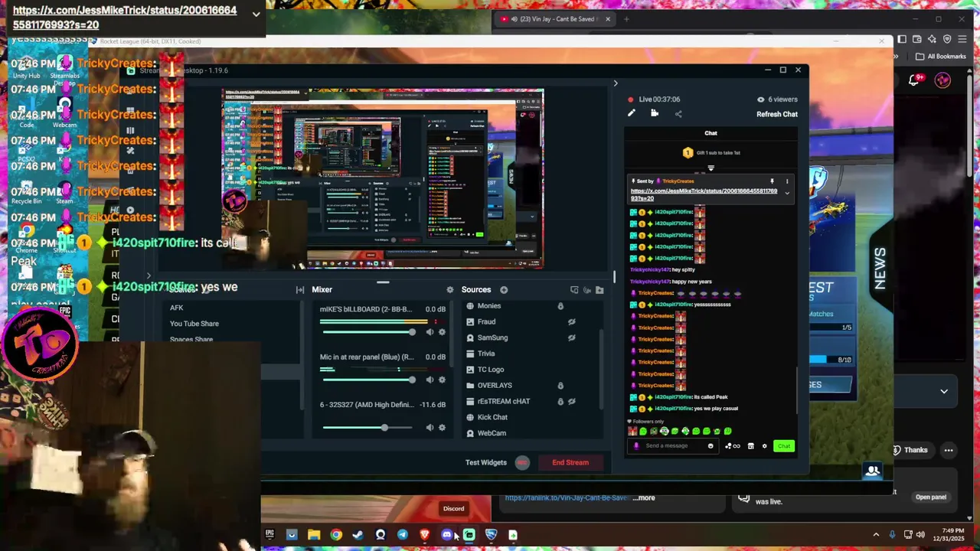This screenshot has height=551, width=980.
Task: Click the Mixer settings gear icon
Action: pyautogui.click(x=450, y=290)
